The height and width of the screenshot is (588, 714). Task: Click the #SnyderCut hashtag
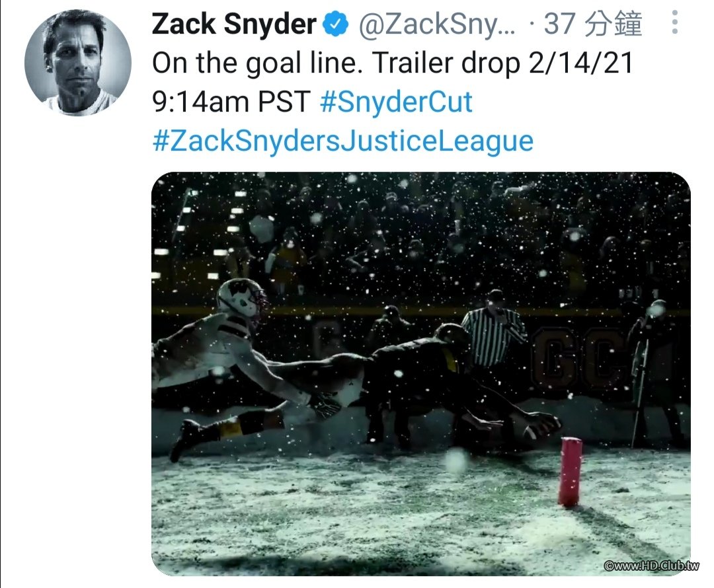click(396, 101)
